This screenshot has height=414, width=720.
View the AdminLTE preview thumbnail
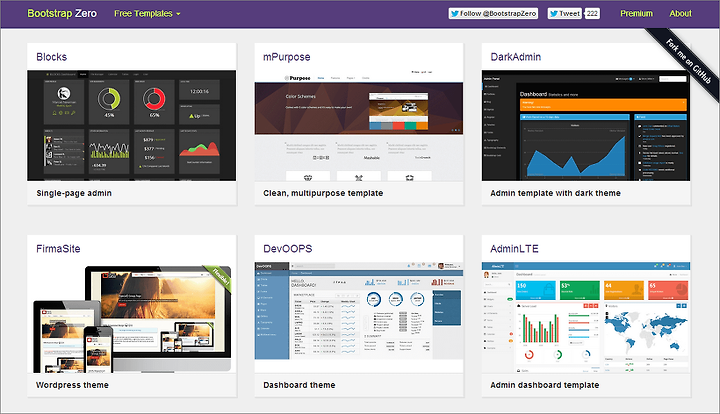(586, 318)
